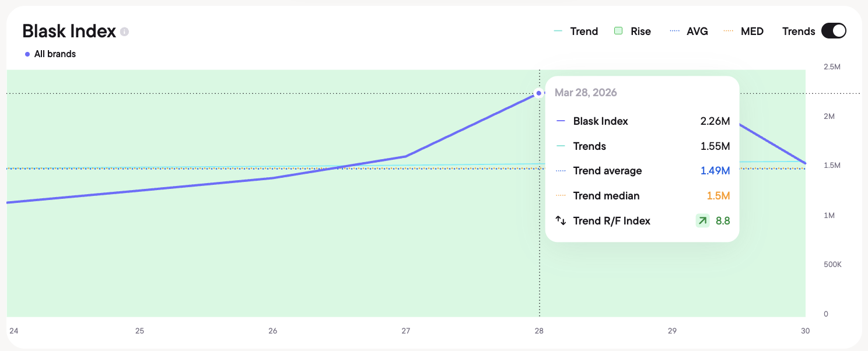
Task: Click the Trend R/F Index arrows icon
Action: tap(561, 220)
